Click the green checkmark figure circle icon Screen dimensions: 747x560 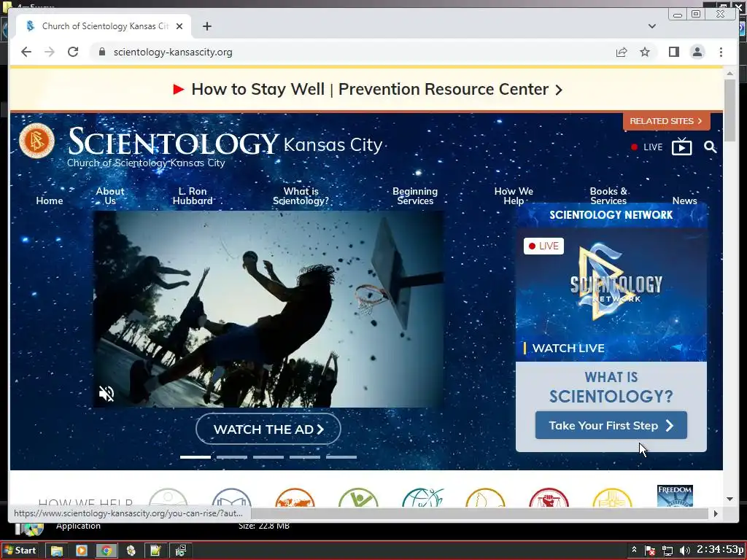[359, 497]
